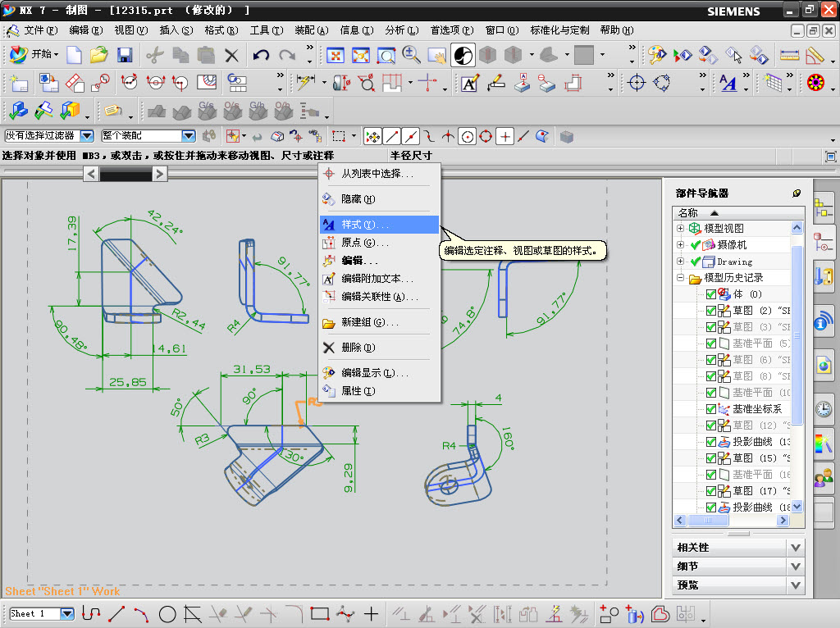Open the Roles tab in resource bar
The width and height of the screenshot is (840, 628).
[x=824, y=476]
